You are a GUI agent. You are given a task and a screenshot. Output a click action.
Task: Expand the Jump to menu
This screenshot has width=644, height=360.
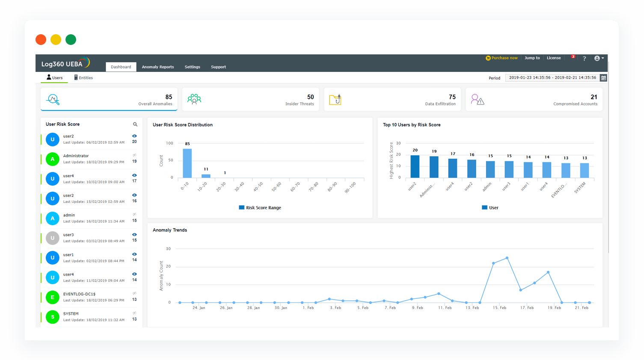point(532,58)
